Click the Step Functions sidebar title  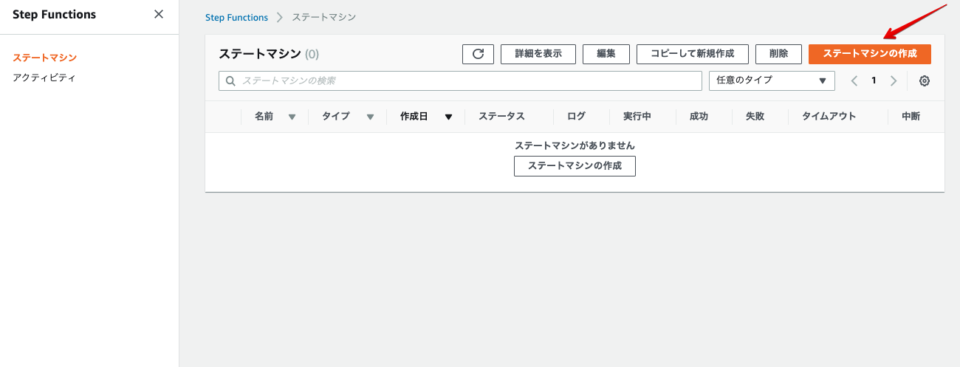54,15
